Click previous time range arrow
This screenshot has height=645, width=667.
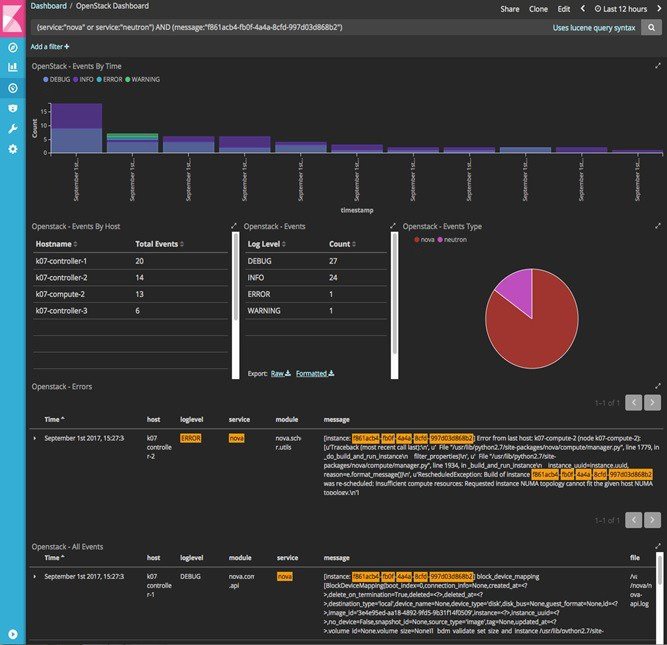click(583, 9)
